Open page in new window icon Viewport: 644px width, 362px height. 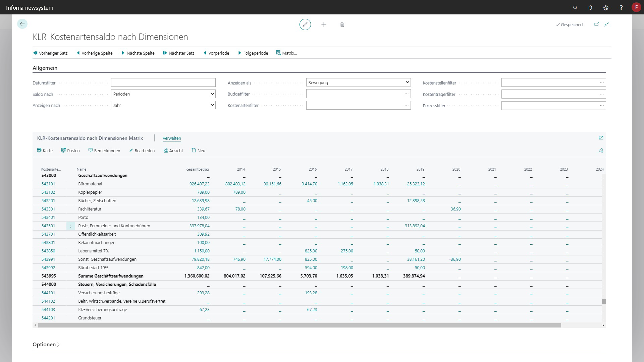[596, 24]
